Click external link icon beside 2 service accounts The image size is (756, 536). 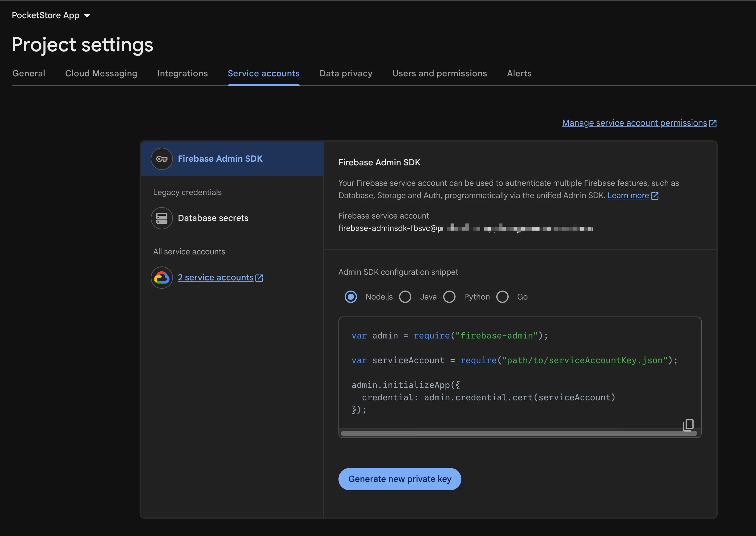pyautogui.click(x=259, y=278)
